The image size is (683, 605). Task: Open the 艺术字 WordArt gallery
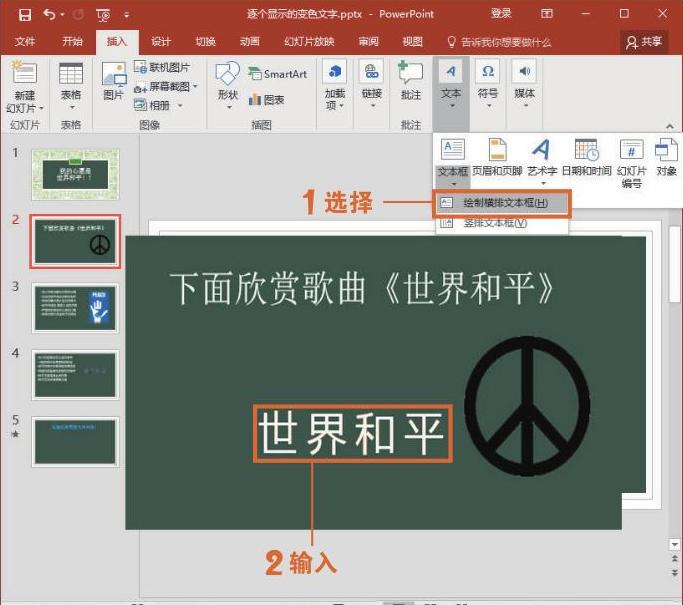[x=542, y=162]
